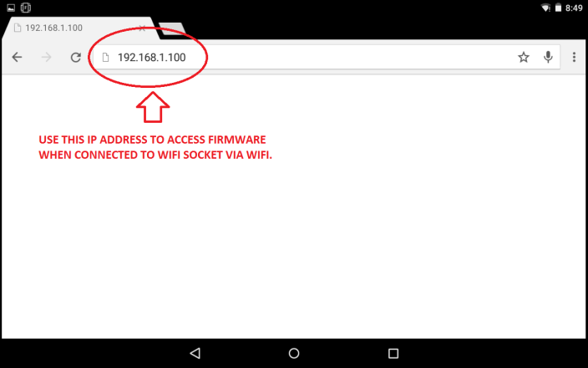Tap the 8:49 clock in status bar
Viewport: 588px width, 368px height.
[x=574, y=8]
